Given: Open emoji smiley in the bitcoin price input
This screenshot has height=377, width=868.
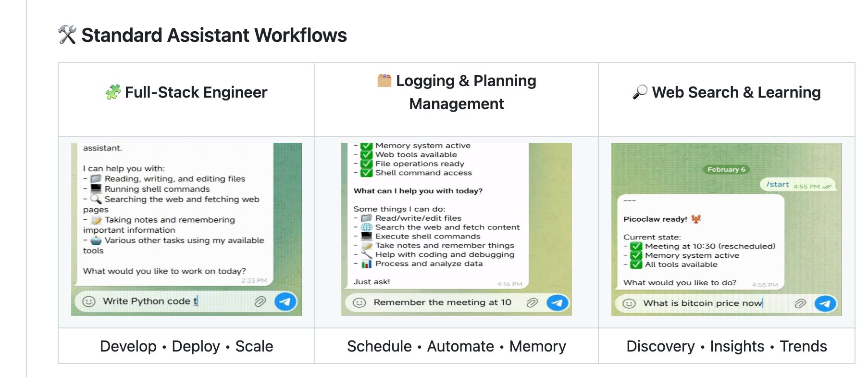Looking at the screenshot, I should (x=629, y=303).
